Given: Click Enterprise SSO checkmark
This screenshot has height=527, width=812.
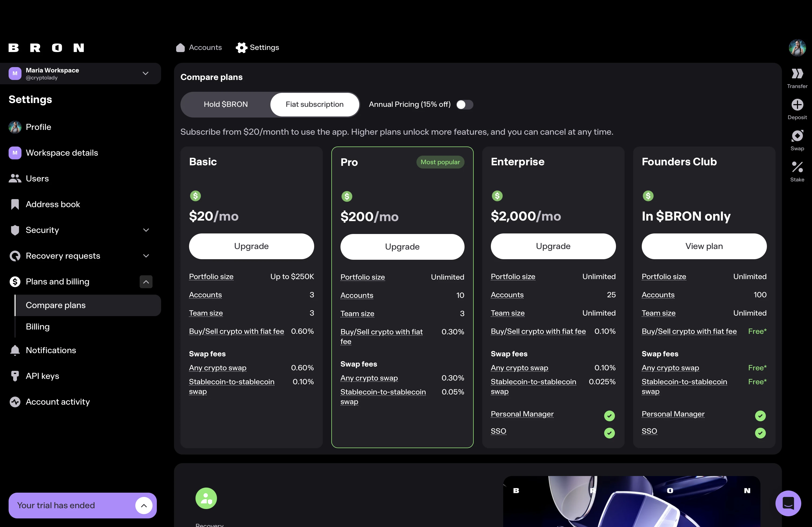Looking at the screenshot, I should 609,433.
